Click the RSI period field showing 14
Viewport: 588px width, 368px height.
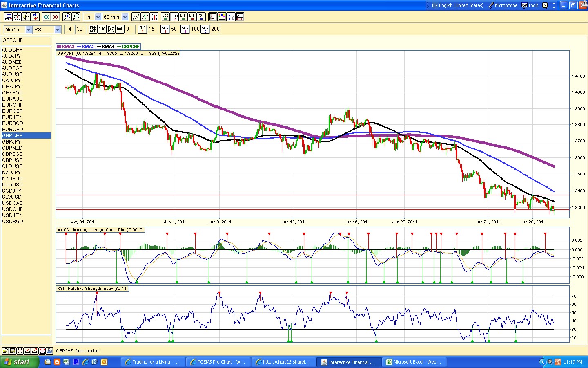(x=69, y=29)
